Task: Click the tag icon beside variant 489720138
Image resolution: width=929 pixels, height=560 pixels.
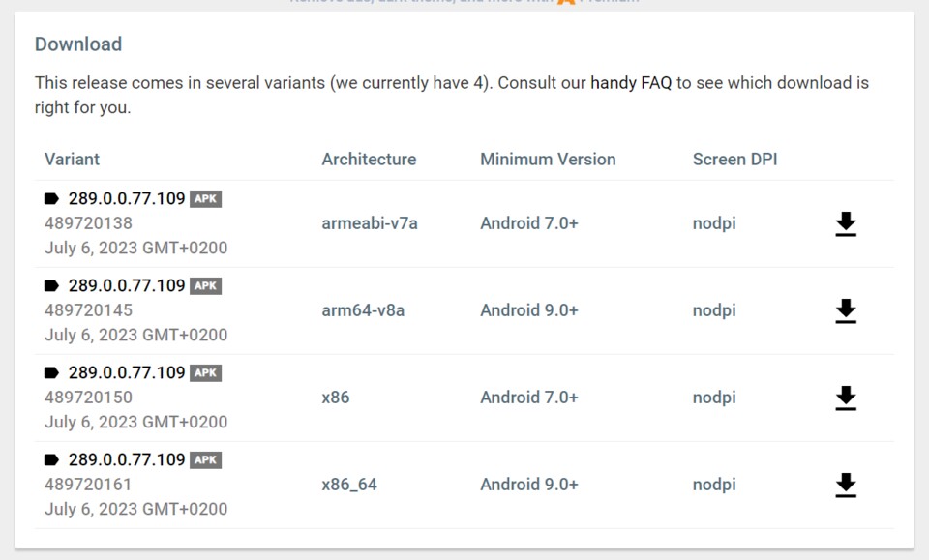Action: pyautogui.click(x=51, y=199)
